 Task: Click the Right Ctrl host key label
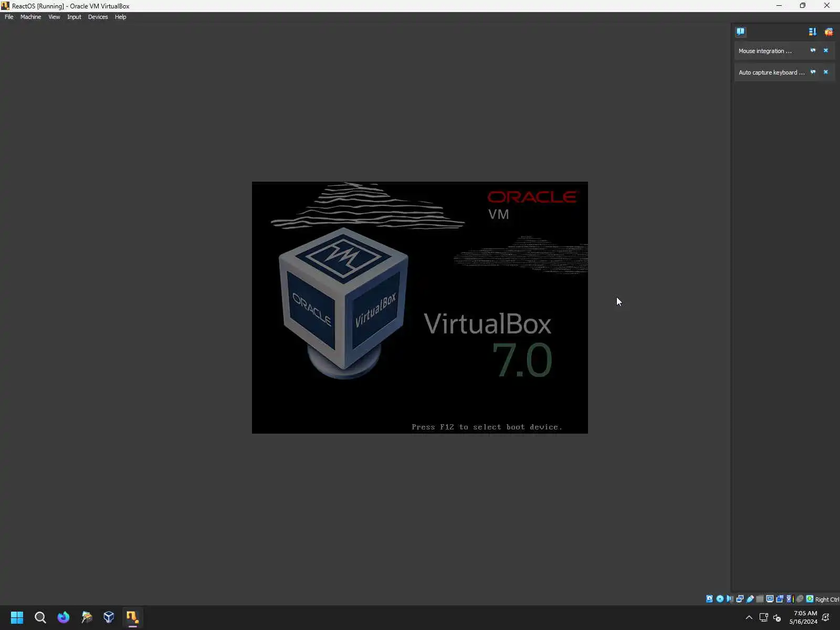pyautogui.click(x=827, y=600)
